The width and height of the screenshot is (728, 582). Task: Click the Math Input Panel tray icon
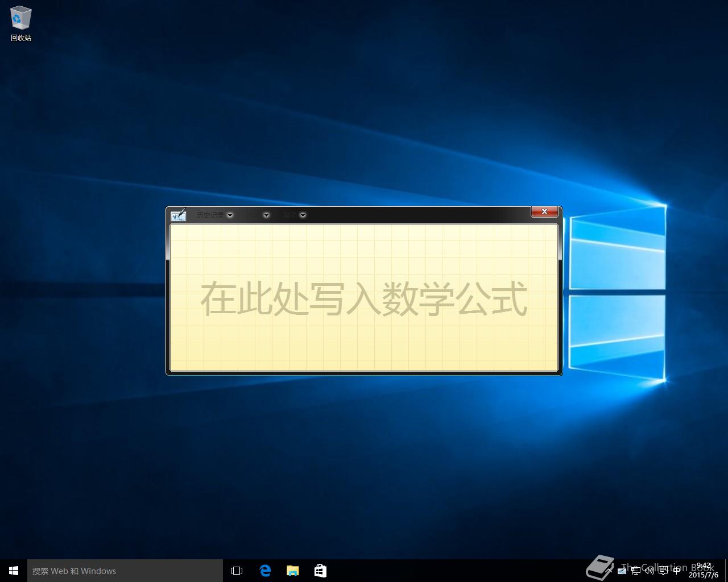point(622,571)
